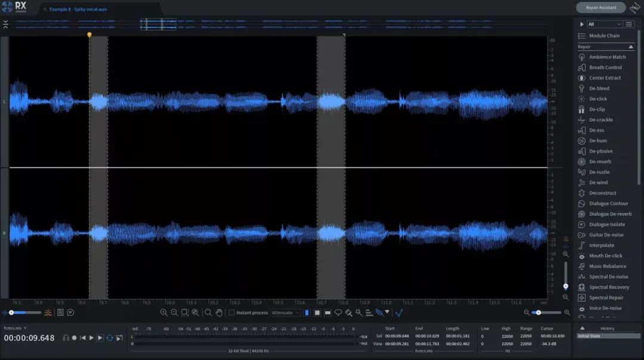Image resolution: width=644 pixels, height=360 pixels.
Task: Open the h:m:s.ms time format dropdown
Action: (x=15, y=328)
